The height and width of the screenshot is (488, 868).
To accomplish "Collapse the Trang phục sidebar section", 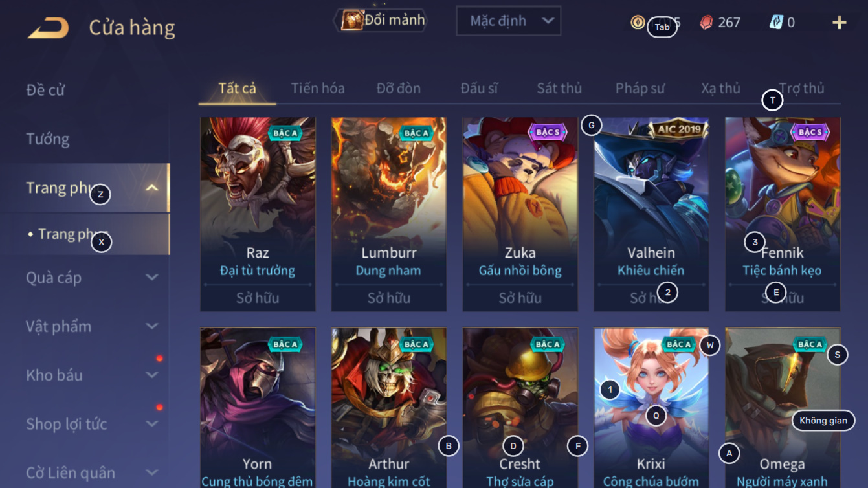I will [151, 188].
